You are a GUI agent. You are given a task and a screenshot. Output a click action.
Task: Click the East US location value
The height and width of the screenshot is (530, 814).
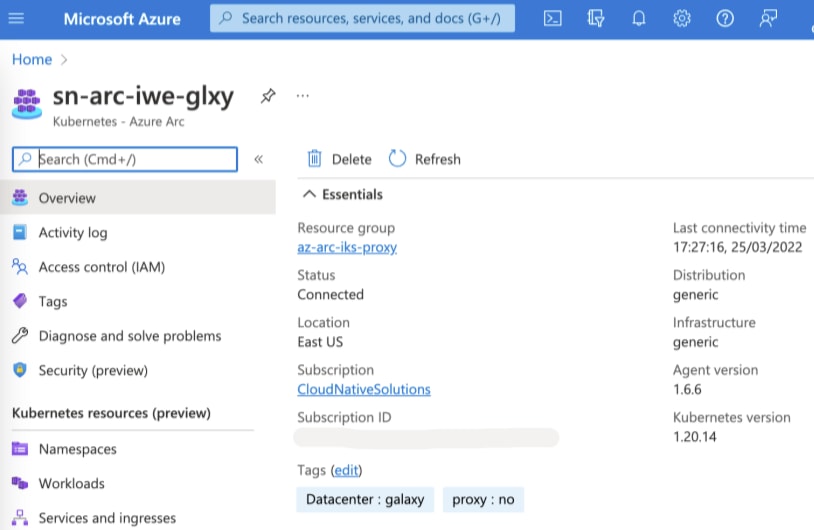(x=320, y=342)
